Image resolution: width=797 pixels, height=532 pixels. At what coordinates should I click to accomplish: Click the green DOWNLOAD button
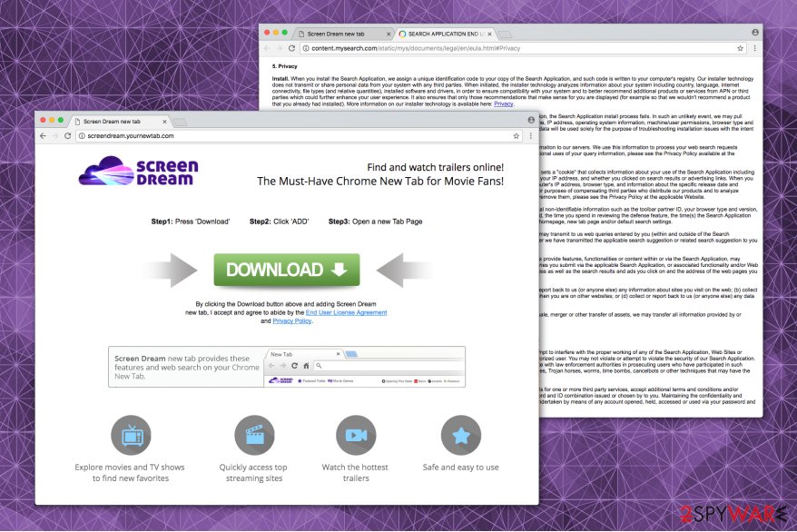pos(286,270)
